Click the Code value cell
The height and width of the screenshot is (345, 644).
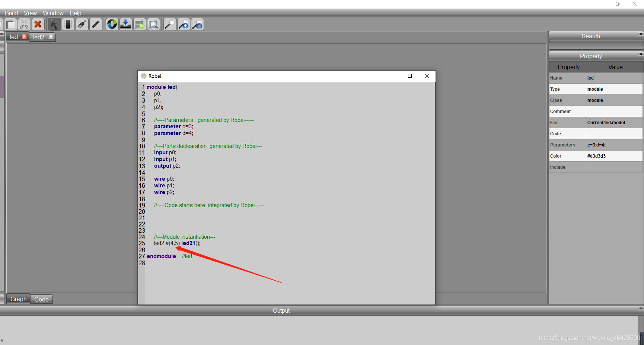(x=614, y=134)
